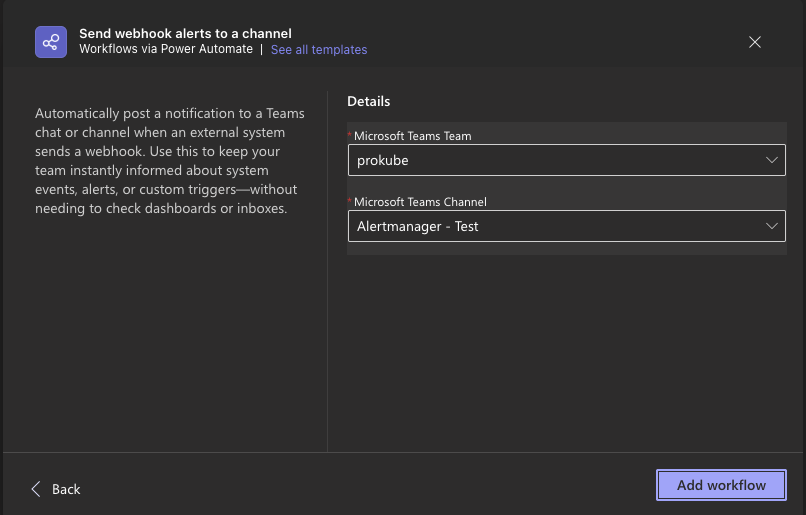Click the vertical divider between panels
The image size is (806, 515).
pyautogui.click(x=327, y=270)
